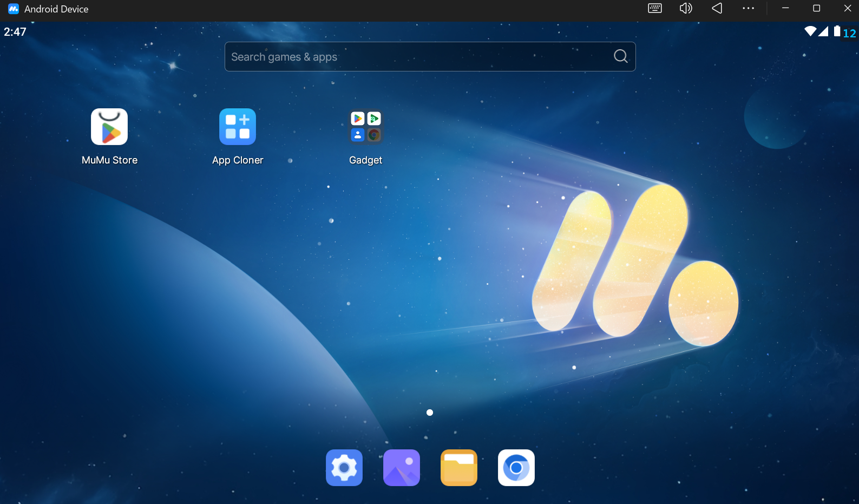Screen dimensions: 859x504
Task: Click the magnifying glass search icon
Action: pyautogui.click(x=621, y=56)
